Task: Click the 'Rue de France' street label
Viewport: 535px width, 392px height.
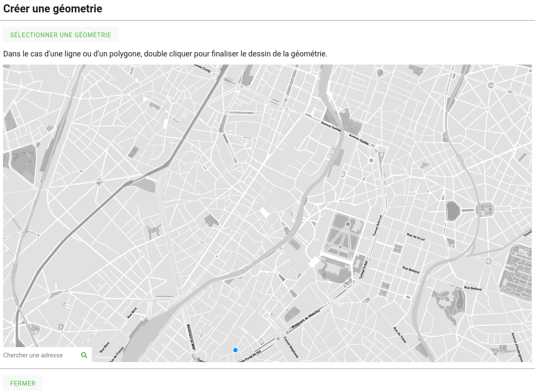Action: pyautogui.click(x=116, y=354)
